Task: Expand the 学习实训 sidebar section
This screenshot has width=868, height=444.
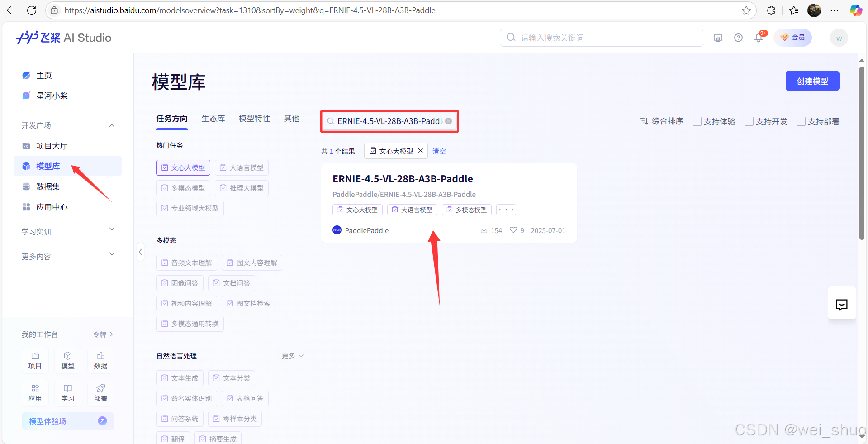Action: coord(112,229)
